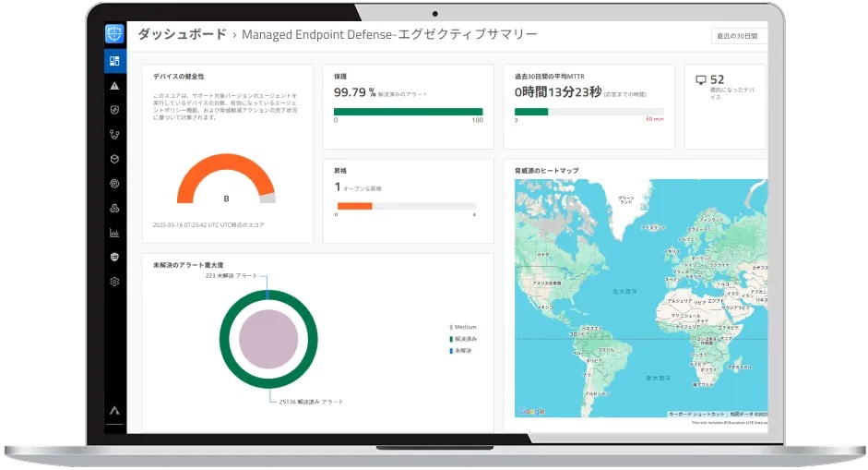
Task: Click the Google logo on the map
Action: tap(532, 411)
